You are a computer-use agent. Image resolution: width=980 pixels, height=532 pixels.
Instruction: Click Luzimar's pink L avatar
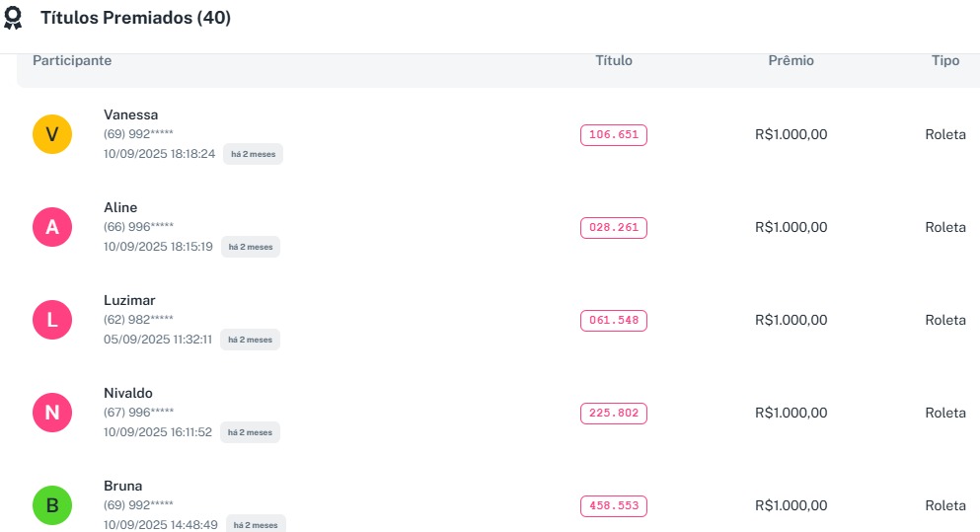coord(52,320)
